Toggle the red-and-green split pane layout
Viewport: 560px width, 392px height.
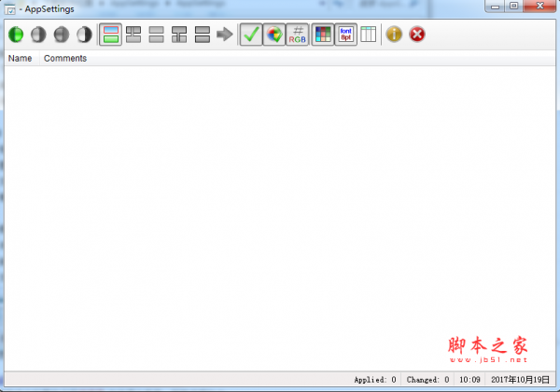(111, 35)
